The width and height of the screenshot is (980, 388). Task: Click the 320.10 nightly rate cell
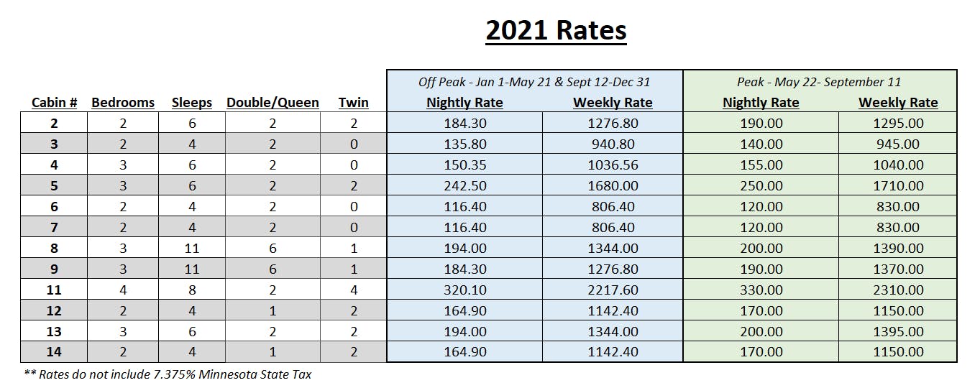pos(464,290)
